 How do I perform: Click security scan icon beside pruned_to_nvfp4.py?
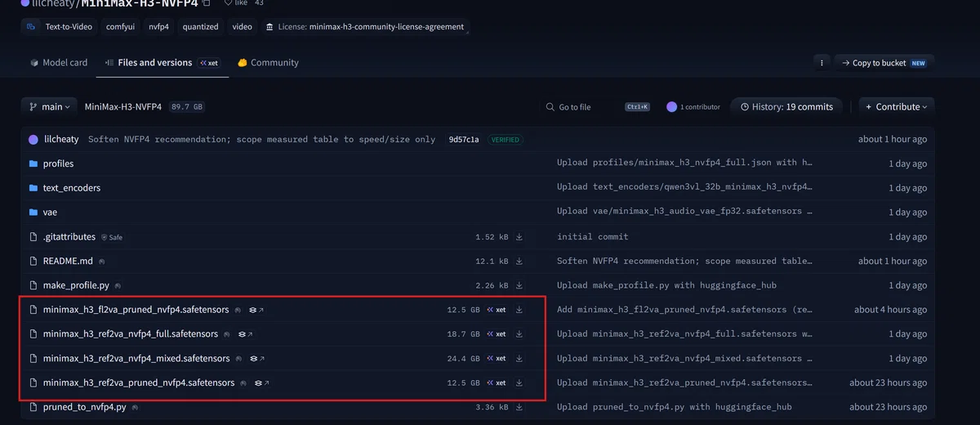(135, 407)
